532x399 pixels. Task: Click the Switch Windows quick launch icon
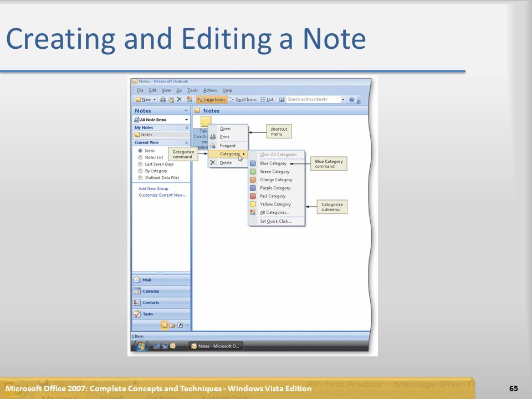point(165,346)
